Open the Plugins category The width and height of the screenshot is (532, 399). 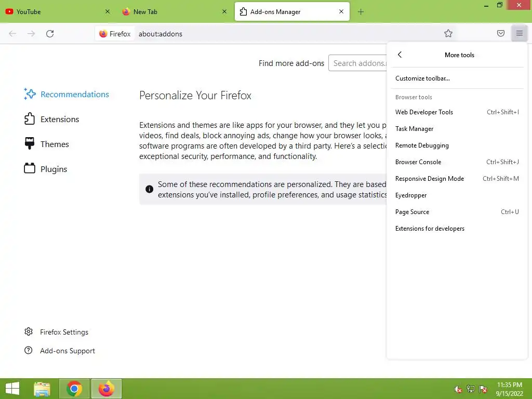(x=46, y=168)
